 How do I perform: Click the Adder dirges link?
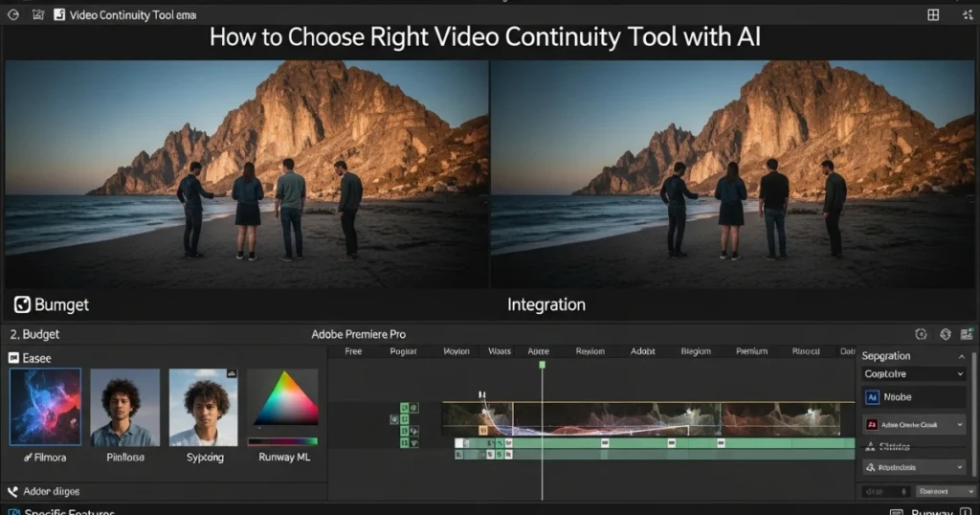[x=52, y=491]
